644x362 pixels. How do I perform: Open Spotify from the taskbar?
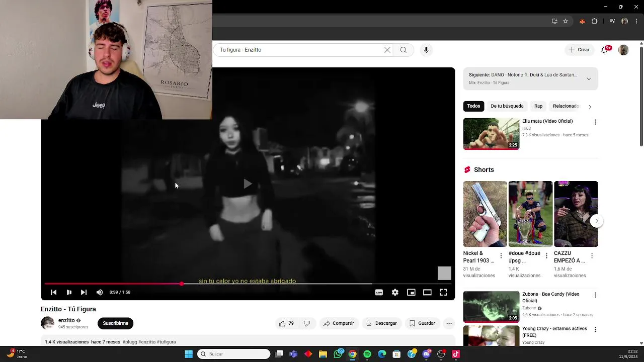click(x=367, y=354)
